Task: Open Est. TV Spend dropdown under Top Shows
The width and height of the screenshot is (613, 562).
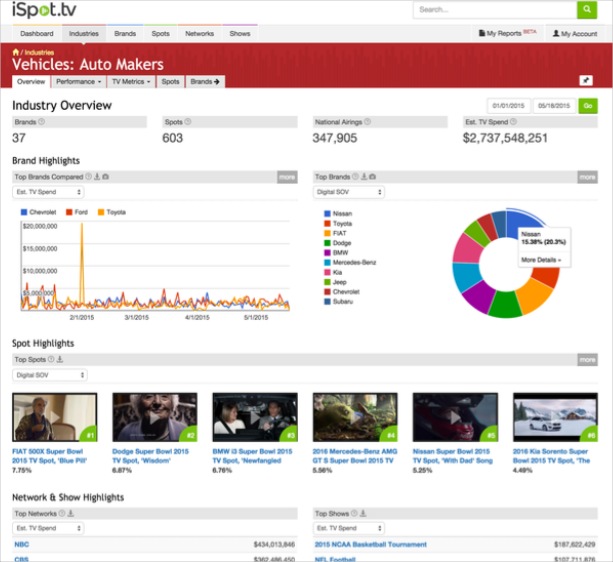Action: [349, 528]
